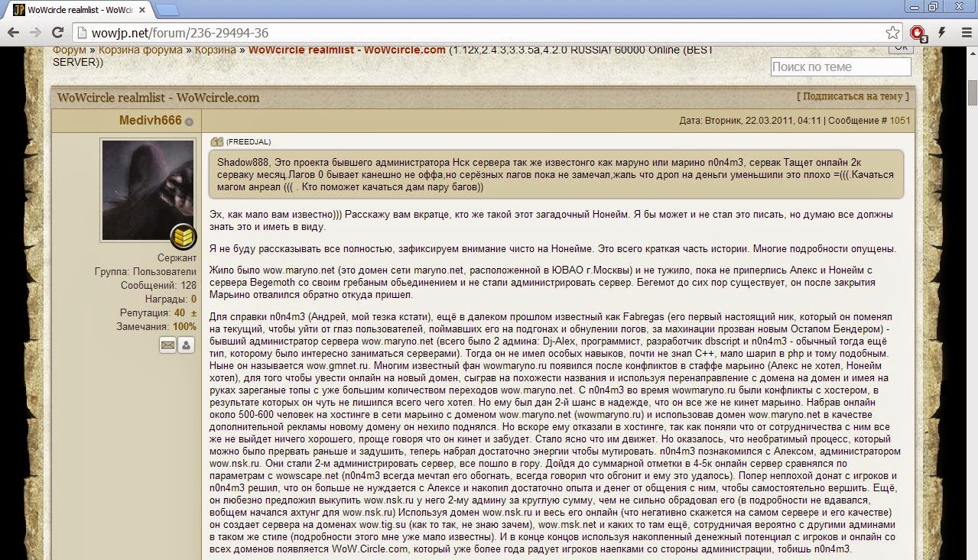
Task: Click Medivh666's offline status indicator
Action: pyautogui.click(x=189, y=122)
